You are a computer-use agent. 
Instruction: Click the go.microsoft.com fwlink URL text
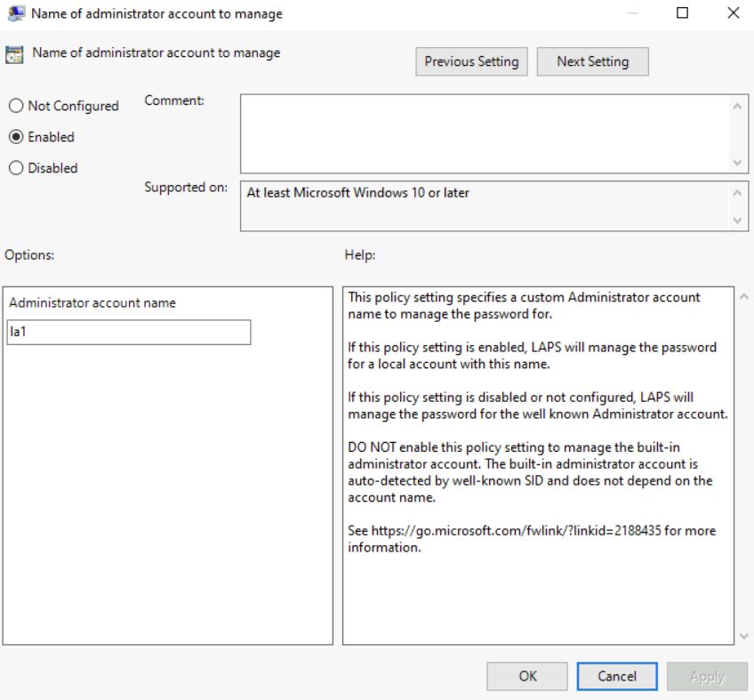point(517,531)
